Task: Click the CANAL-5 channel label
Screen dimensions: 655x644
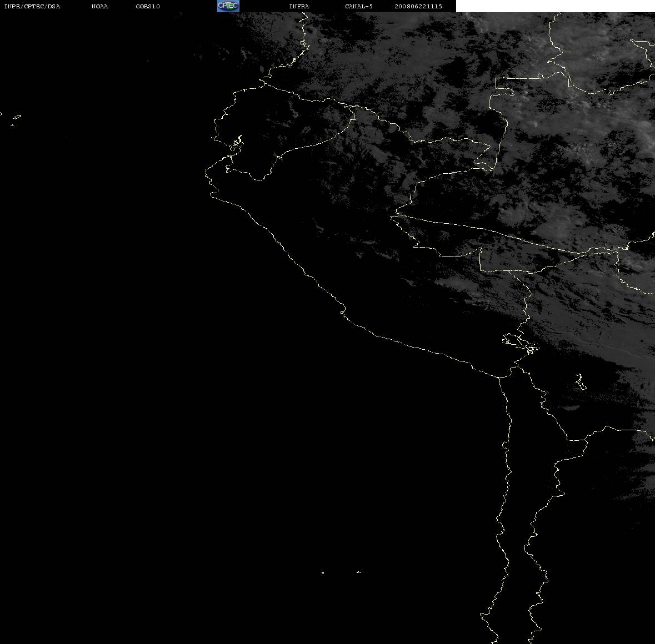Action: (x=359, y=6)
